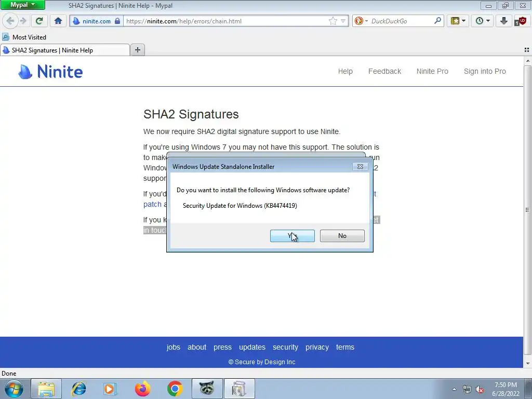Click the search magnifier icon
The height and width of the screenshot is (399, 532).
[x=437, y=21]
